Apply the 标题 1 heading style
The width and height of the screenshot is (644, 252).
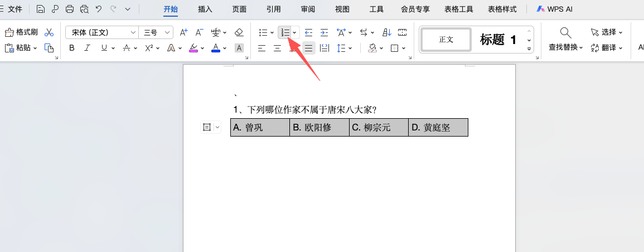(498, 40)
